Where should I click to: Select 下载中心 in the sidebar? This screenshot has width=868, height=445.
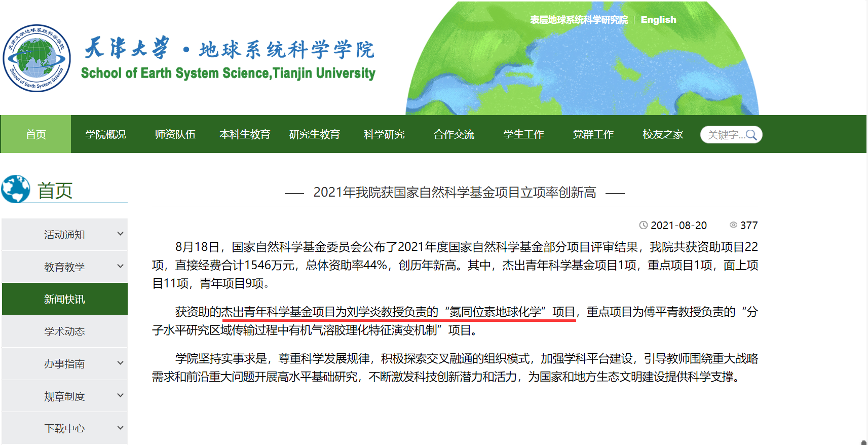pyautogui.click(x=64, y=428)
